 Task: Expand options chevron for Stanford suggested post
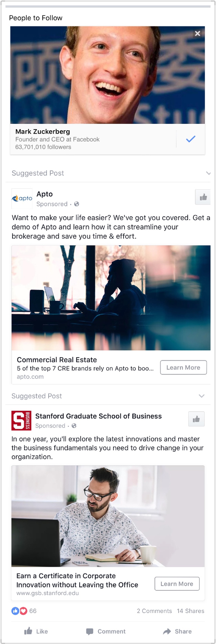coord(202,396)
